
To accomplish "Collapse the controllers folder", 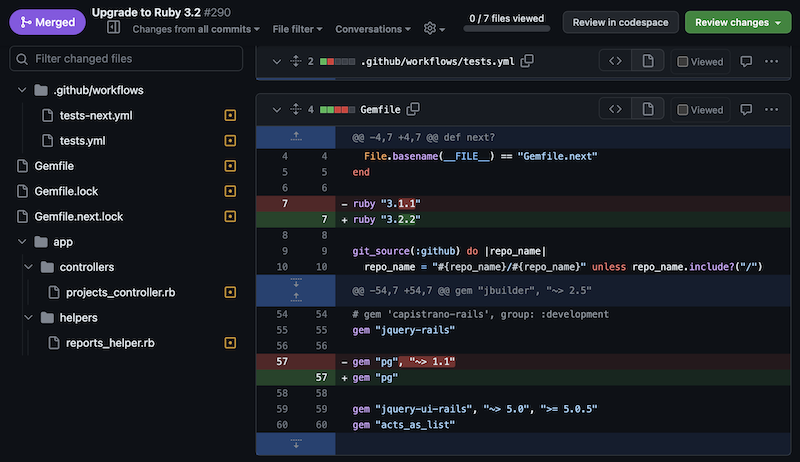I will 29,267.
